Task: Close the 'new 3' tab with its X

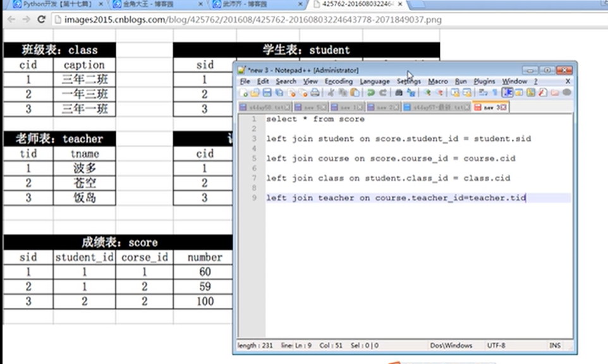Action: tap(505, 107)
